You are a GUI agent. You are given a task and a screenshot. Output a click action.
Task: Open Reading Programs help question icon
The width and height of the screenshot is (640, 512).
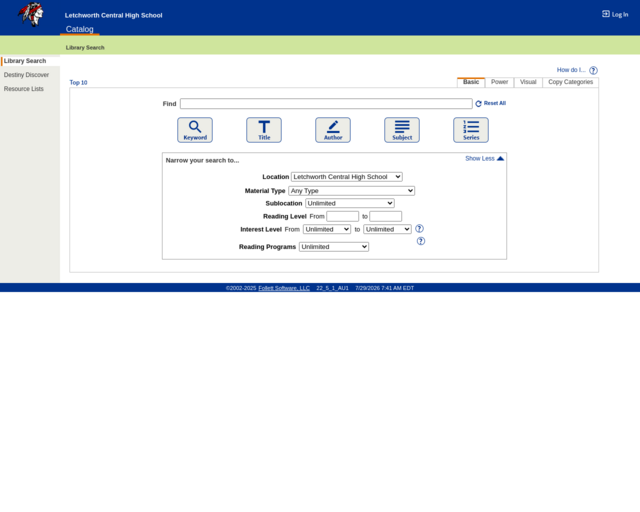(x=421, y=241)
